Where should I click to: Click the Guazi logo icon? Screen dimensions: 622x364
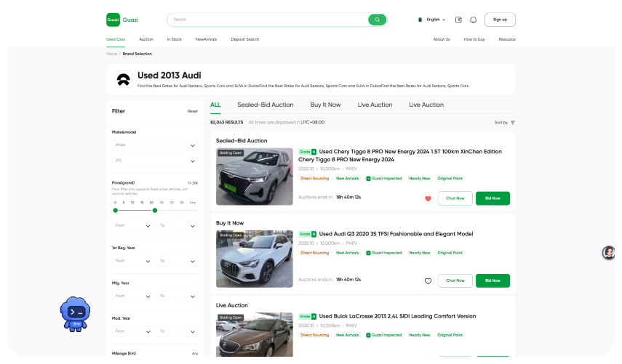coord(113,20)
